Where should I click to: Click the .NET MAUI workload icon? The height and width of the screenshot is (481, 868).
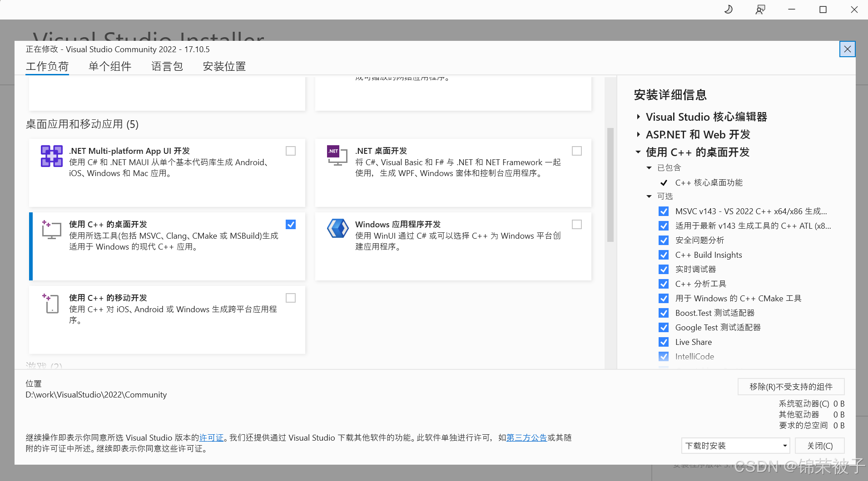52,156
